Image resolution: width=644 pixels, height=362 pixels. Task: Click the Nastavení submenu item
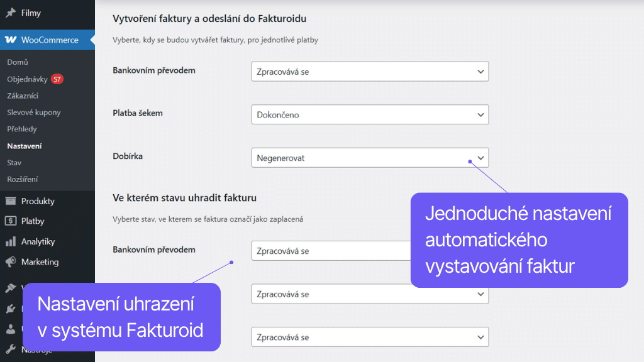click(25, 146)
